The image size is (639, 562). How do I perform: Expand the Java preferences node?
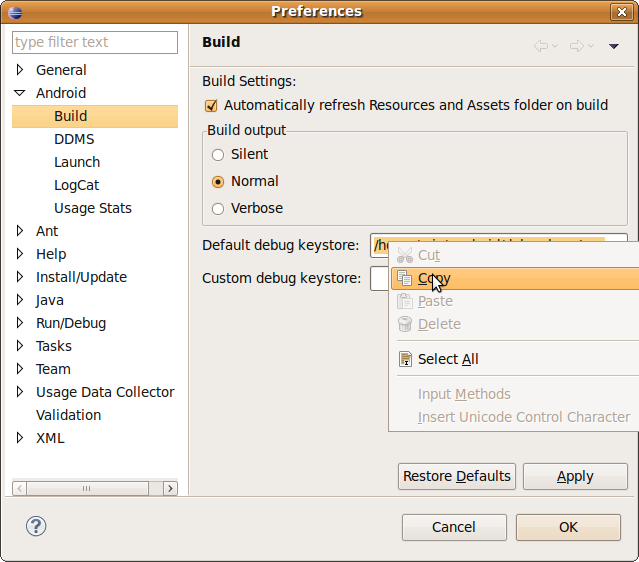(19, 300)
